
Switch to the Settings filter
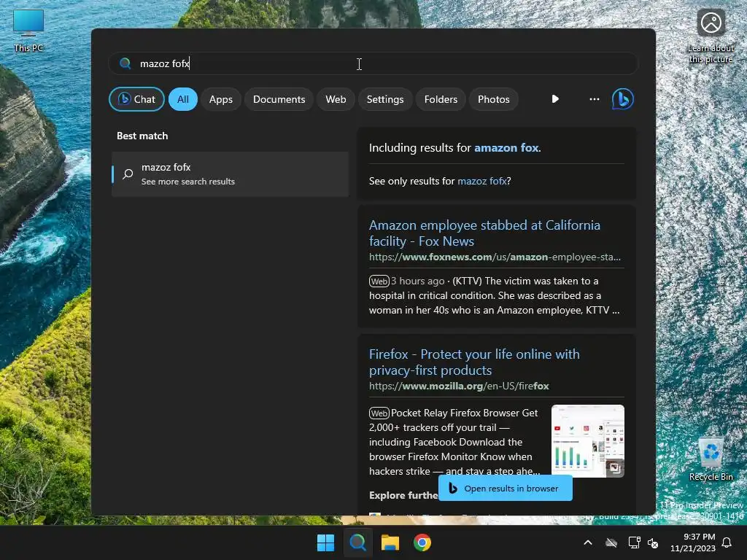[x=385, y=99]
